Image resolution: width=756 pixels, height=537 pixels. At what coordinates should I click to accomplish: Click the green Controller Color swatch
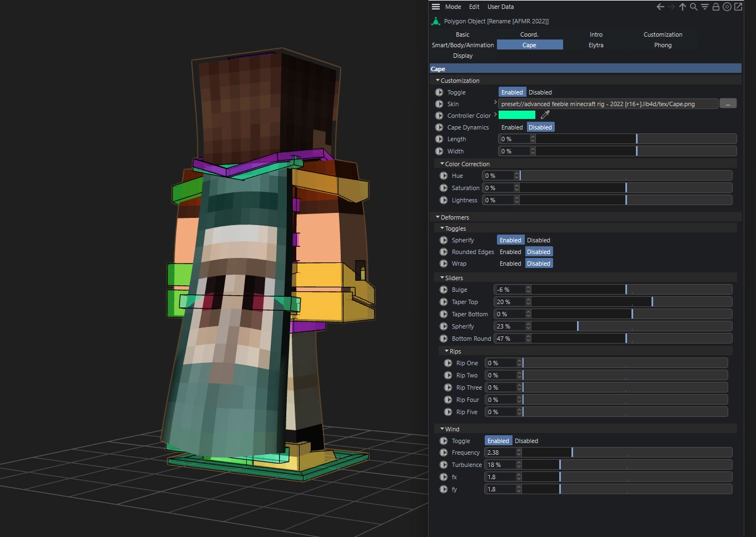(517, 115)
